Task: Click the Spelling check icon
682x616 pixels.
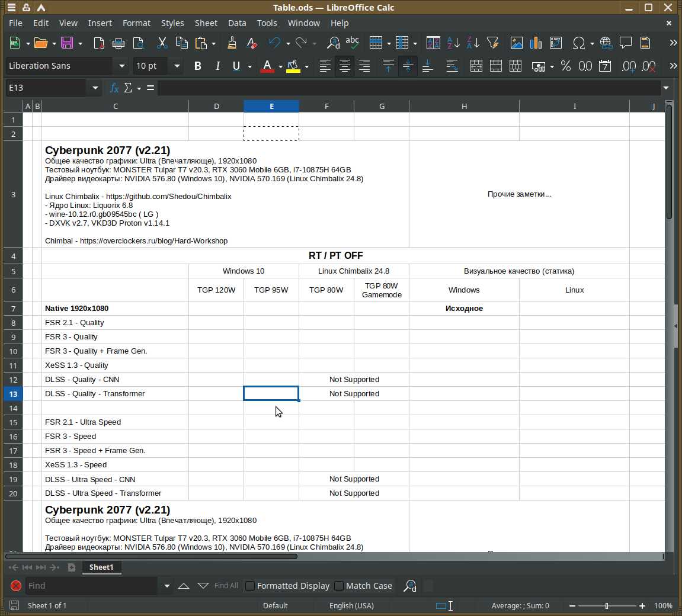Action: point(353,43)
